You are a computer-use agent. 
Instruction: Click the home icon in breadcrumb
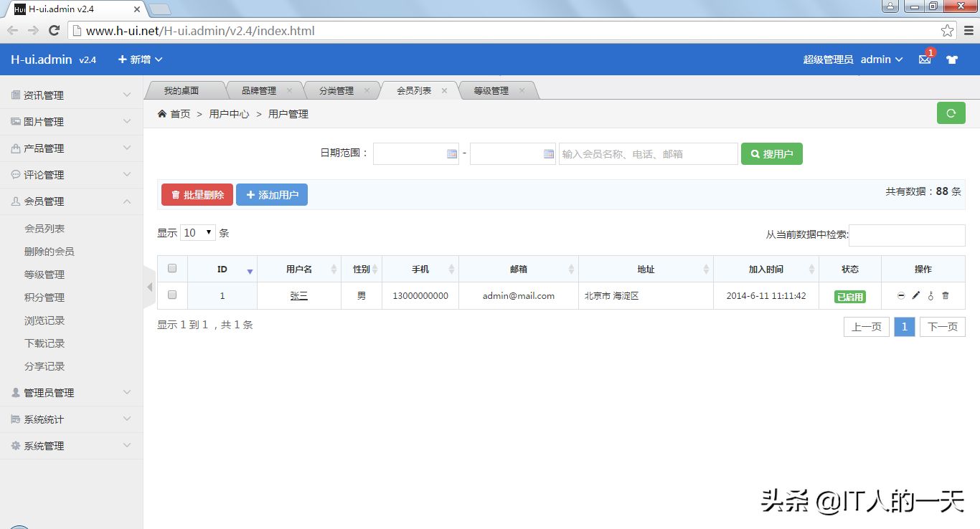click(x=162, y=114)
